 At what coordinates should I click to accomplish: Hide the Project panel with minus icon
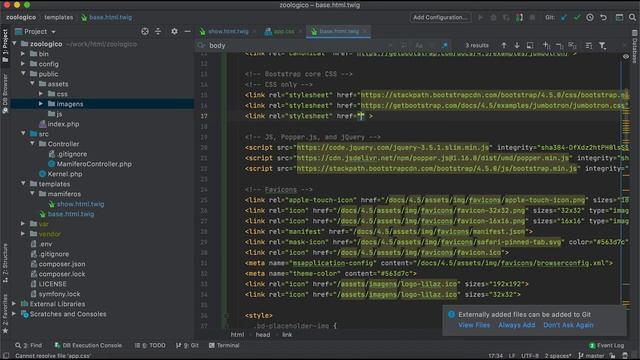click(187, 31)
